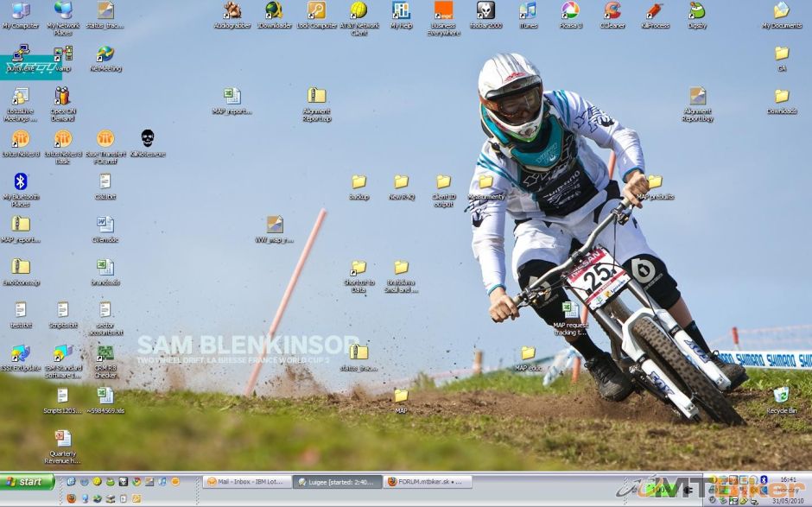Click the Start button
This screenshot has height=507, width=812.
[x=26, y=481]
